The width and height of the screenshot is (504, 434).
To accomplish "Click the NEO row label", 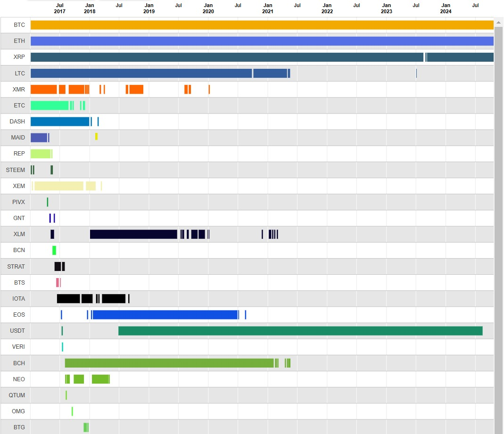I will (19, 379).
